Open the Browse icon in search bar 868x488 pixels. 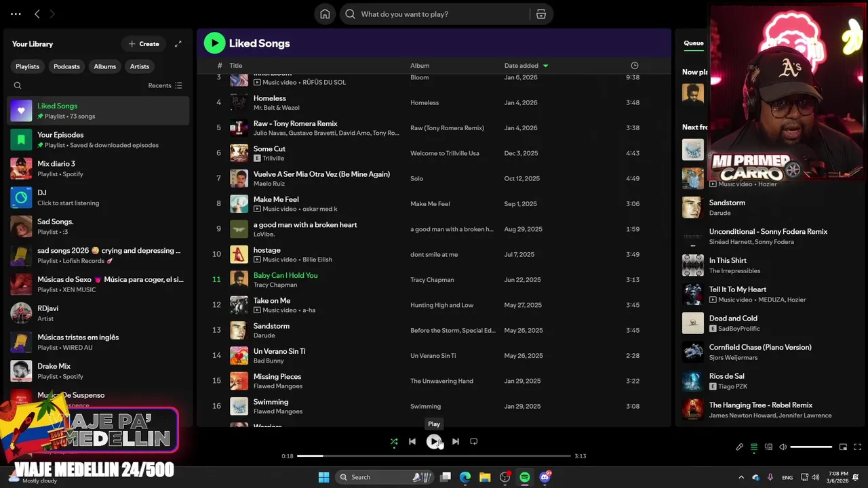coord(540,14)
